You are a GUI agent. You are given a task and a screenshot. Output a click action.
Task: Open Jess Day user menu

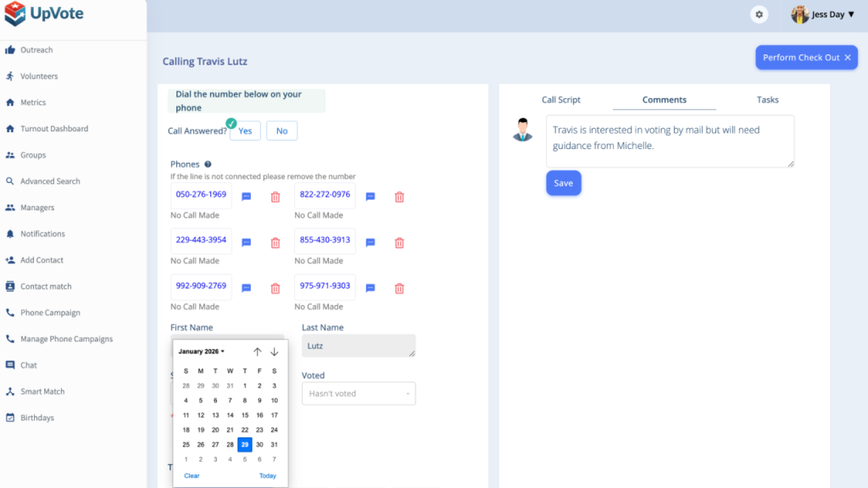(x=823, y=14)
